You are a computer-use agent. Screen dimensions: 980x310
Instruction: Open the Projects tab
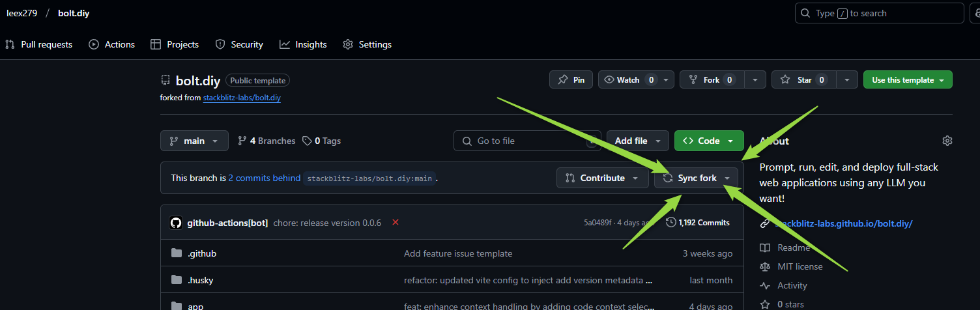click(x=175, y=44)
